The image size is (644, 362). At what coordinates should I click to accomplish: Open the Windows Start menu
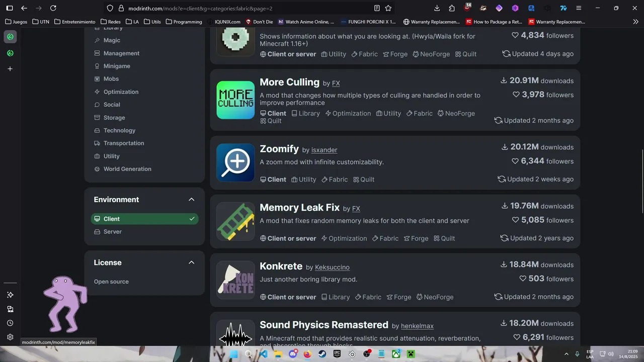point(234,354)
